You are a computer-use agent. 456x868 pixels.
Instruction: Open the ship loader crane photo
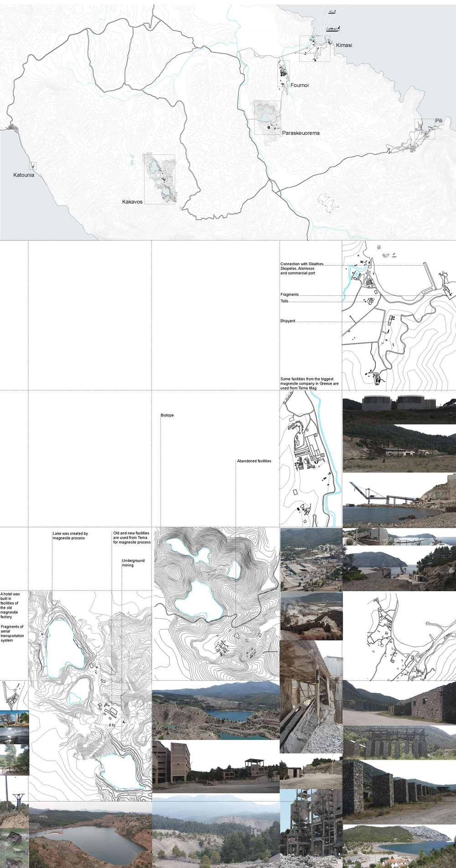click(399, 500)
